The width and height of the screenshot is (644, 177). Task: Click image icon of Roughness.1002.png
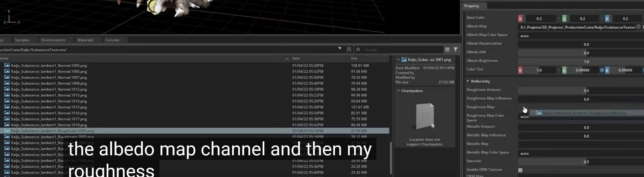pyautogui.click(x=7, y=136)
